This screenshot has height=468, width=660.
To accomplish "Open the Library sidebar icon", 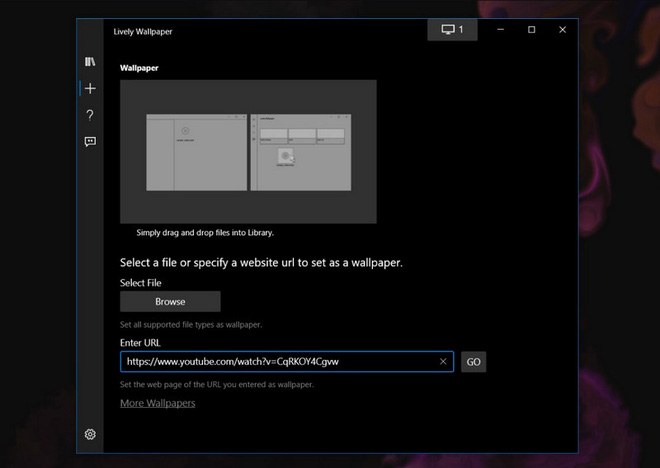I will pos(90,62).
